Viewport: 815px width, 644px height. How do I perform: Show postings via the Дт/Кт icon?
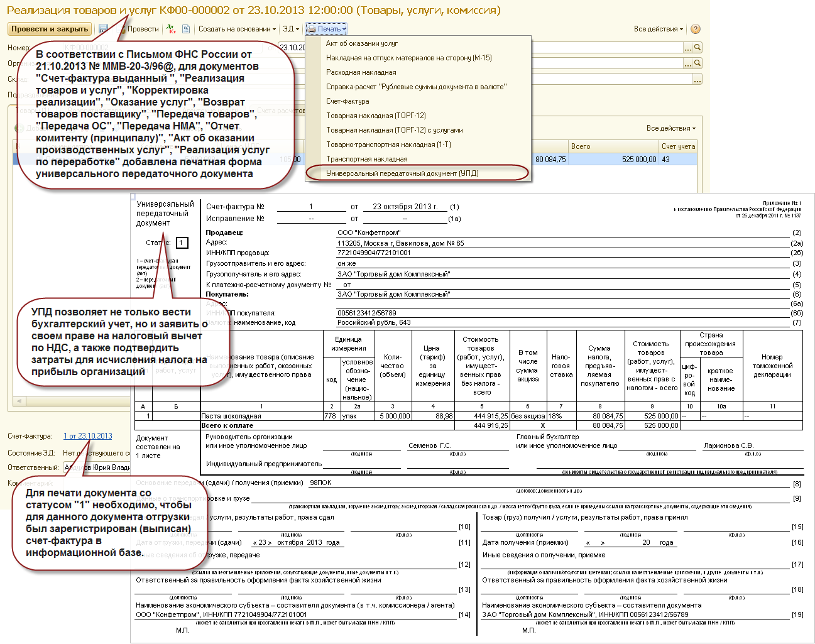(172, 29)
